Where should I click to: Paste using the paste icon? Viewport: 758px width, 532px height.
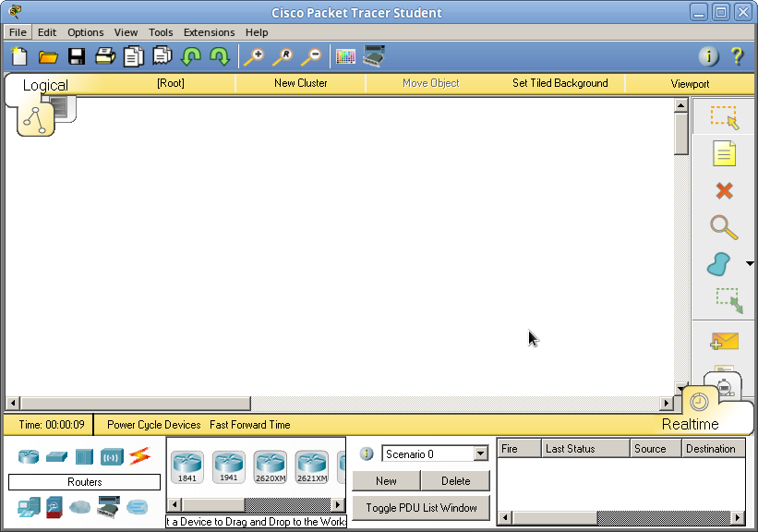pyautogui.click(x=162, y=55)
